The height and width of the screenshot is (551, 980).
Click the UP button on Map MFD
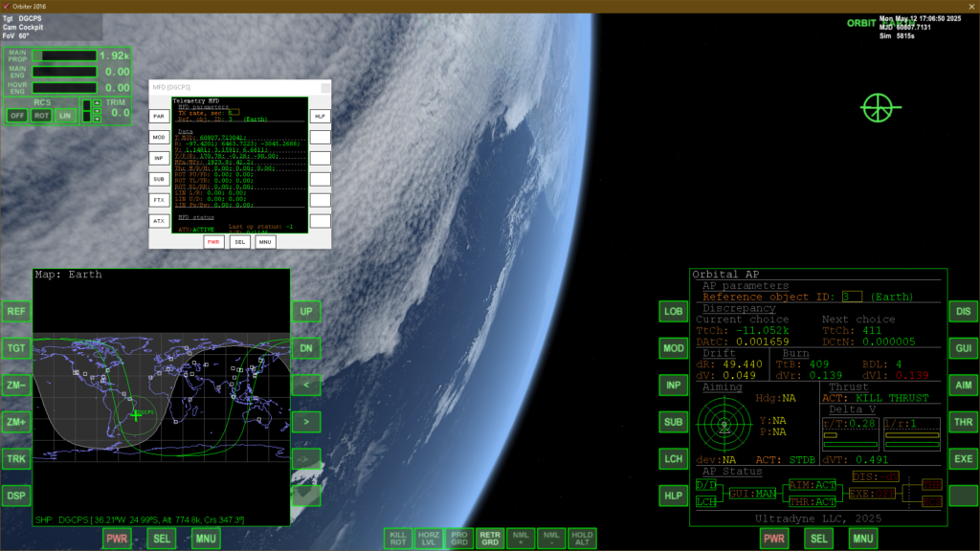point(306,311)
